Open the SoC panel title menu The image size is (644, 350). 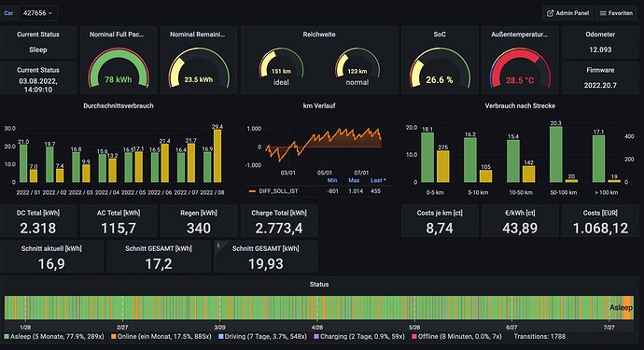click(440, 35)
